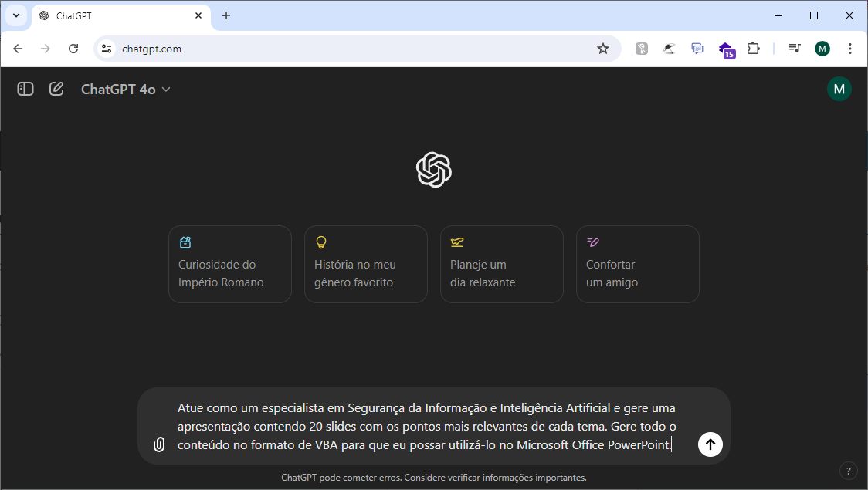Reload the chatgpt.com page
Viewport: 868px width, 490px height.
click(x=73, y=49)
